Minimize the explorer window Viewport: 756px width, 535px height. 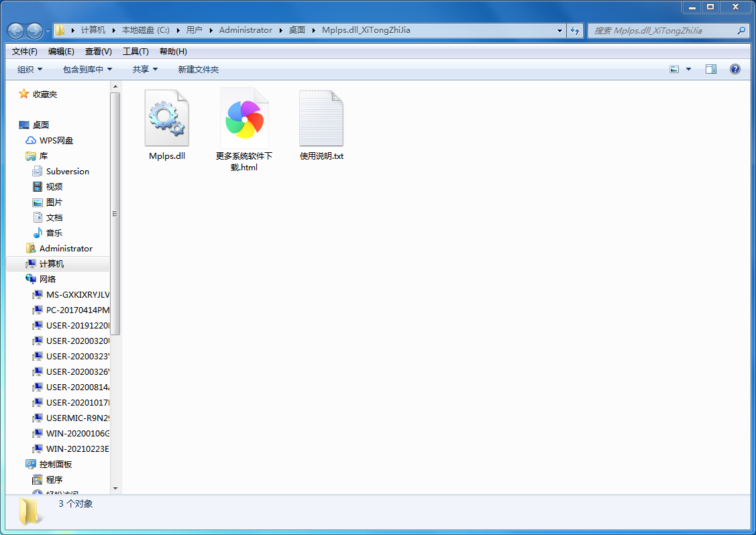click(692, 7)
